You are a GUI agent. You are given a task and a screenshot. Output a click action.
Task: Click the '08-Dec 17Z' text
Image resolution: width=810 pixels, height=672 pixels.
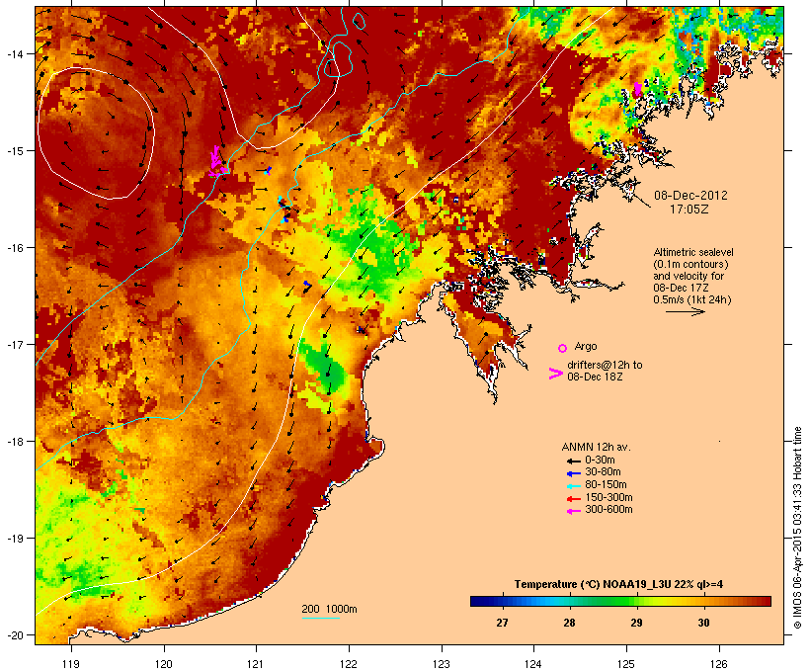[681, 288]
